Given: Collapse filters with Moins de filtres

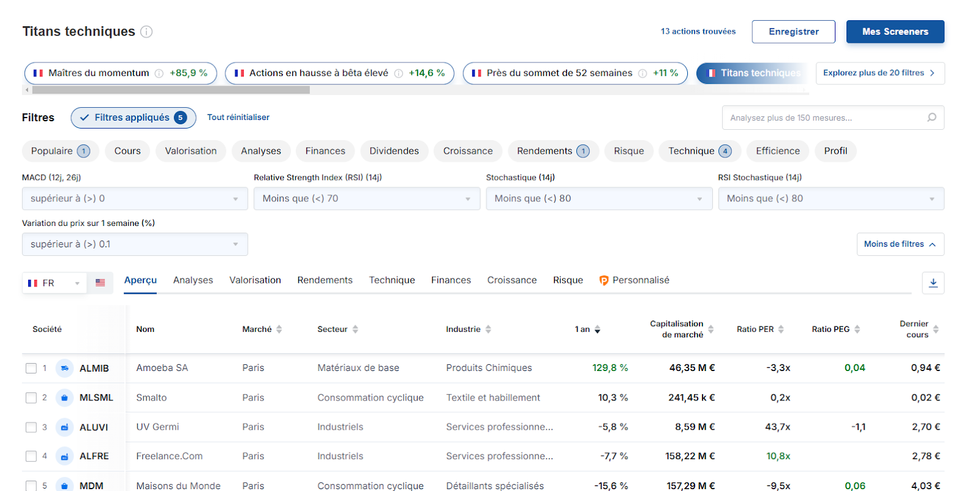Looking at the screenshot, I should pyautogui.click(x=900, y=244).
